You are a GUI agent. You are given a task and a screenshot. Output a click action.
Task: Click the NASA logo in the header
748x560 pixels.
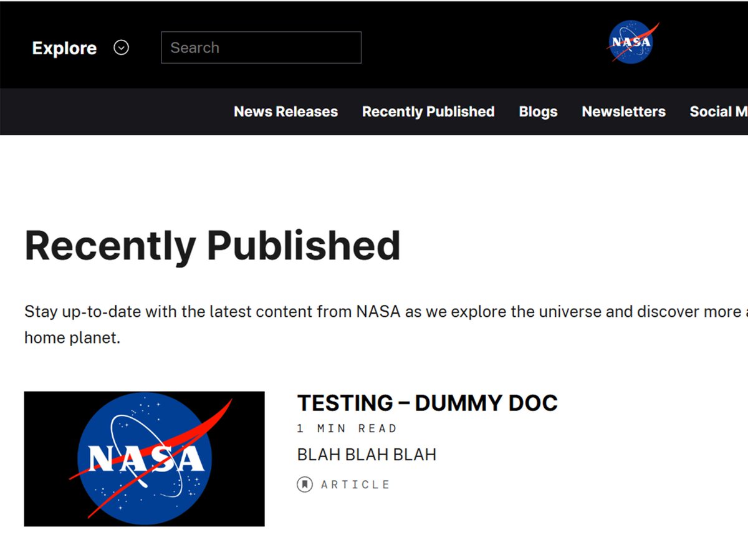click(633, 42)
